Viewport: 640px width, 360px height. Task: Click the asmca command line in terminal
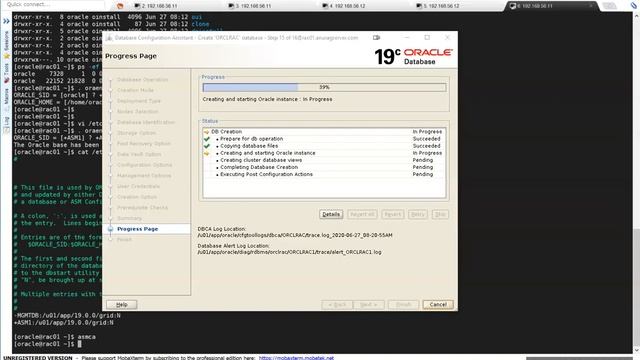(x=55, y=337)
